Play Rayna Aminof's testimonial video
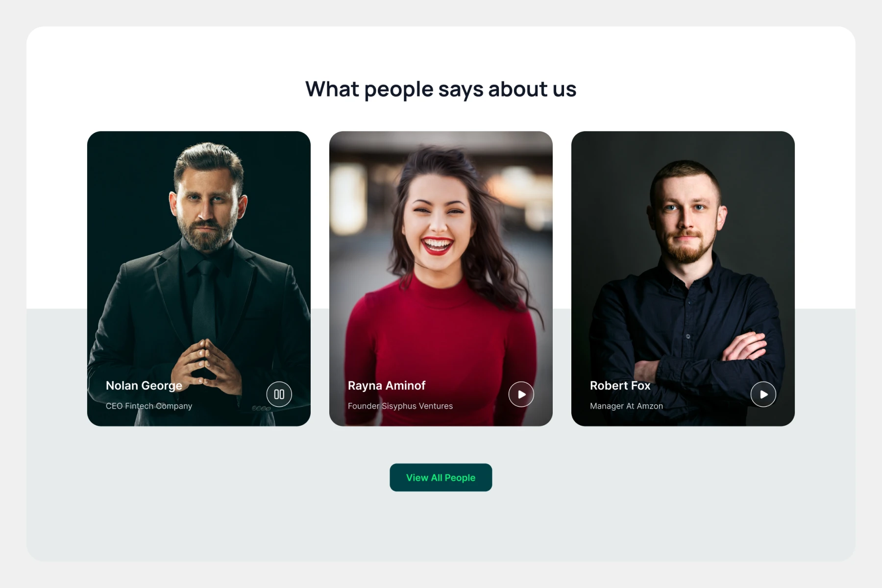 tap(521, 394)
